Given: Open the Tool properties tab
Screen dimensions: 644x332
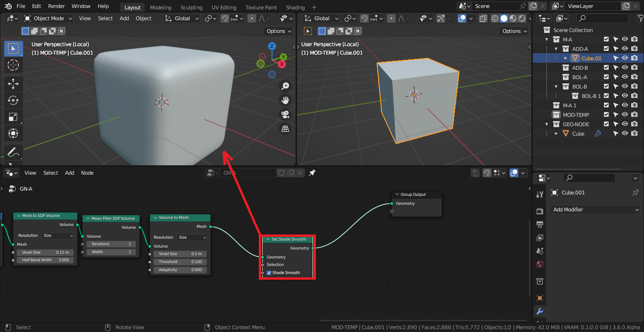Looking at the screenshot, I should (540, 194).
